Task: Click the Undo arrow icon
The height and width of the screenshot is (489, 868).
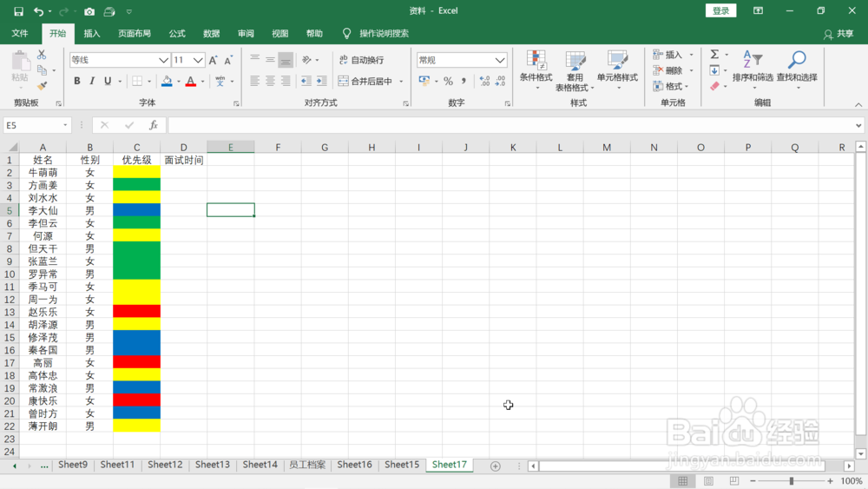Action: click(38, 11)
